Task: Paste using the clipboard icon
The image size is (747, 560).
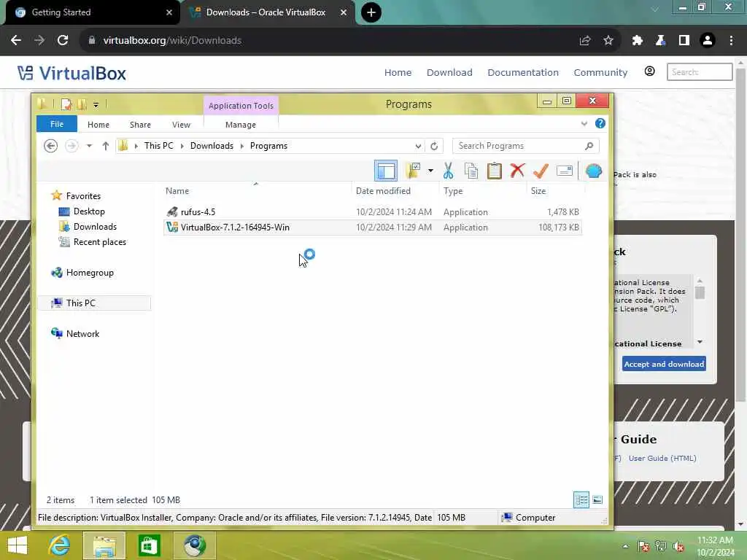Action: point(494,171)
